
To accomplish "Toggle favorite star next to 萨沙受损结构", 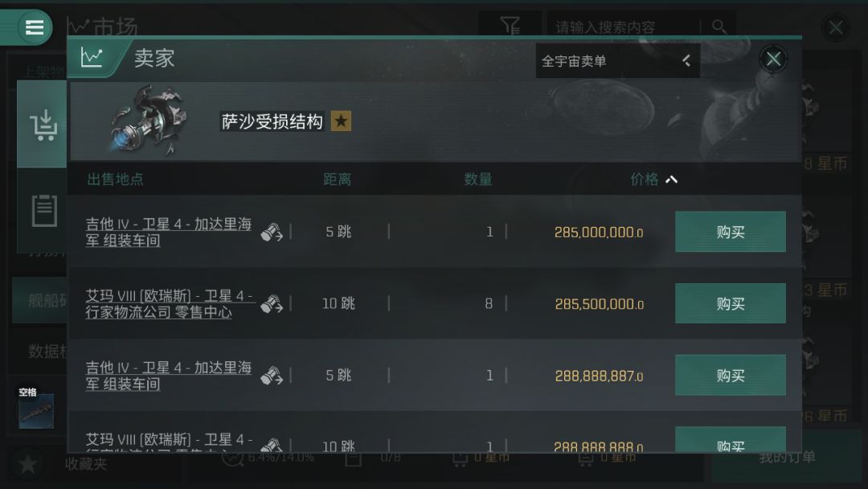I will 341,121.
